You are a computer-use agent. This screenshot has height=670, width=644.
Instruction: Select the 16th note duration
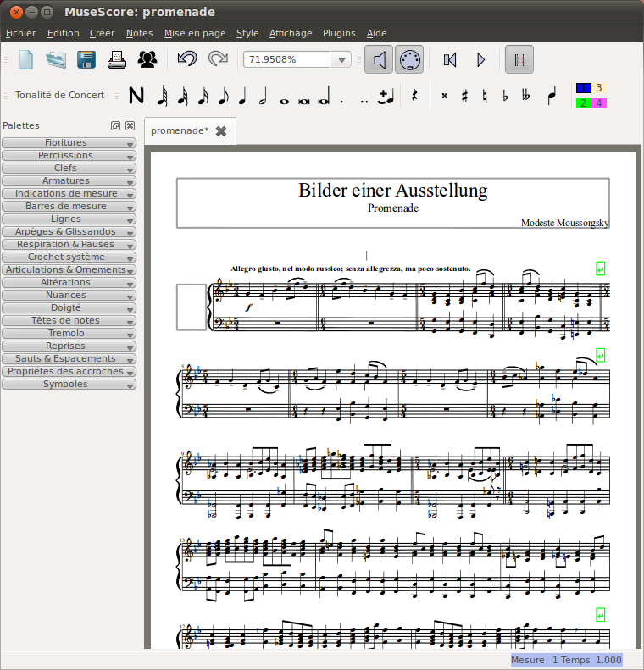tap(203, 95)
